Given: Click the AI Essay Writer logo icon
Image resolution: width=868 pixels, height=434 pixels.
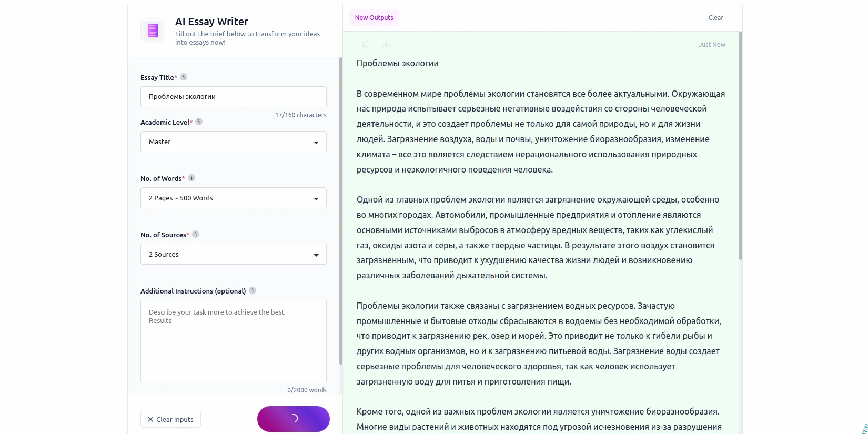Looking at the screenshot, I should [x=153, y=31].
